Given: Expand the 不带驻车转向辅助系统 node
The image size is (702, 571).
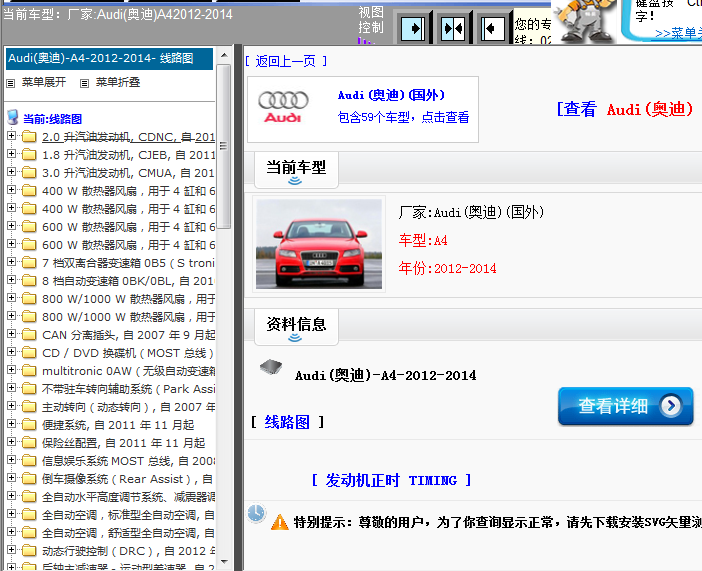Looking at the screenshot, I should 11,387.
